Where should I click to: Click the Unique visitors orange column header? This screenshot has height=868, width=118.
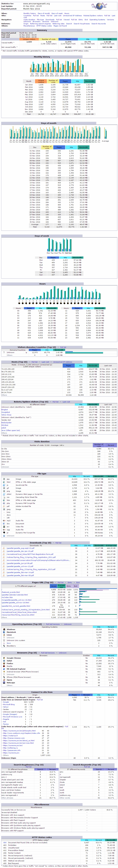click(29, 39)
